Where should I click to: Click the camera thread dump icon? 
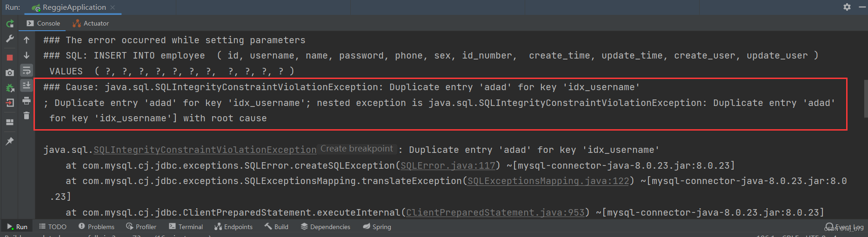point(10,73)
